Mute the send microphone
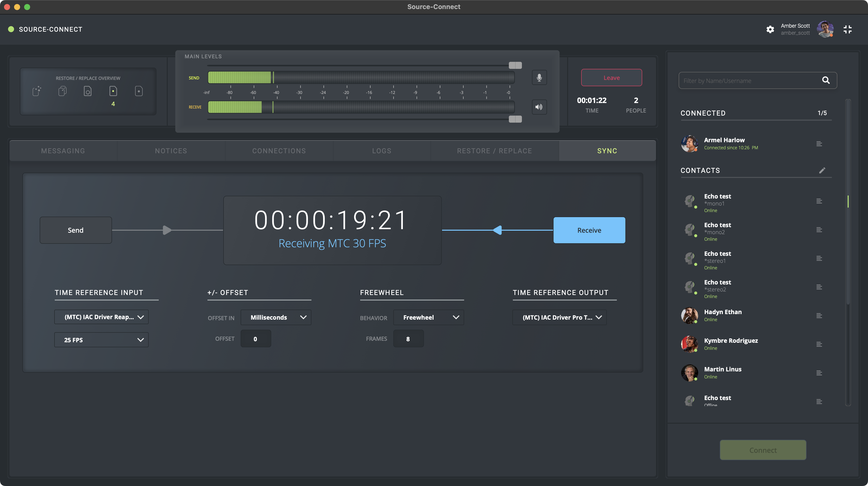The height and width of the screenshot is (486, 868). [539, 77]
